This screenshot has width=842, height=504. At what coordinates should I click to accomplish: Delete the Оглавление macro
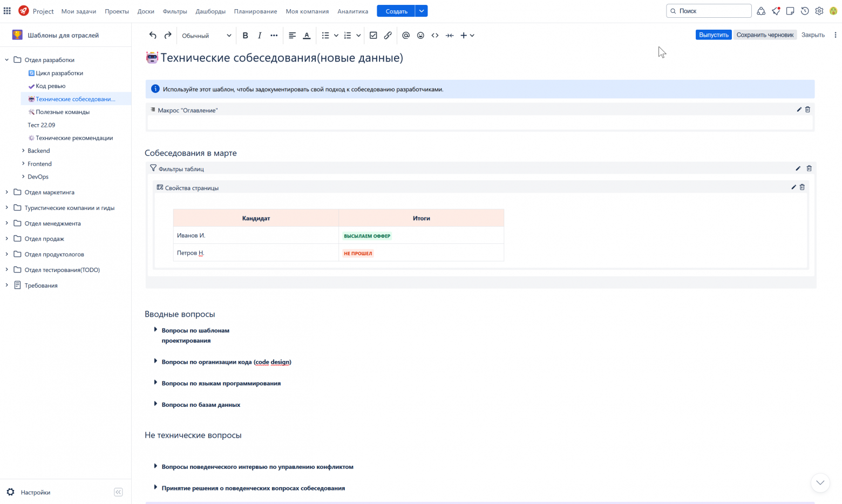tap(807, 110)
